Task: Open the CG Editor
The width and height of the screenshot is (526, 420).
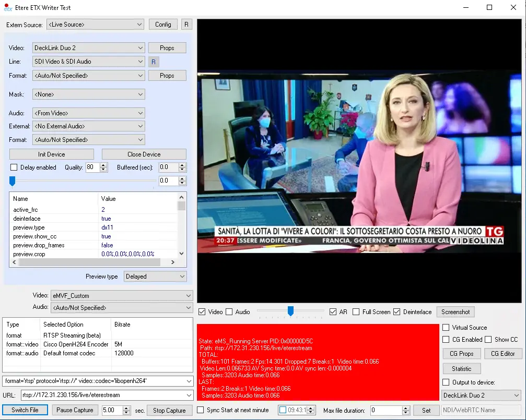Action: [502, 354]
